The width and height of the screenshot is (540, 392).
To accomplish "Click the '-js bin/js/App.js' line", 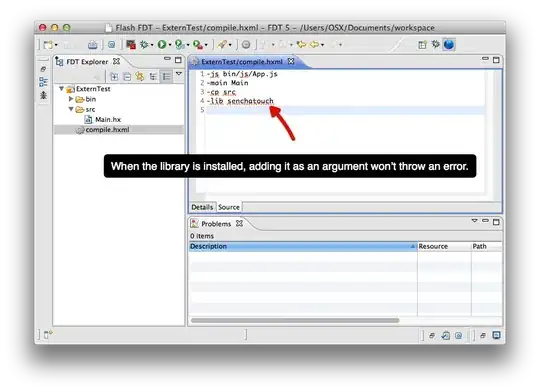I will 242,74.
